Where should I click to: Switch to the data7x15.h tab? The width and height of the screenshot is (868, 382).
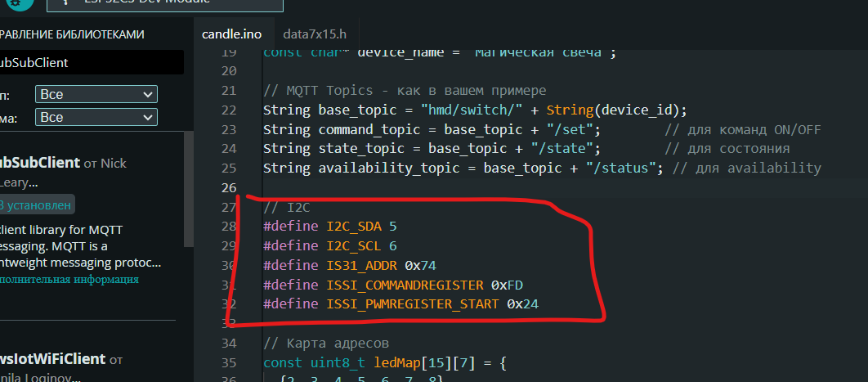point(314,34)
